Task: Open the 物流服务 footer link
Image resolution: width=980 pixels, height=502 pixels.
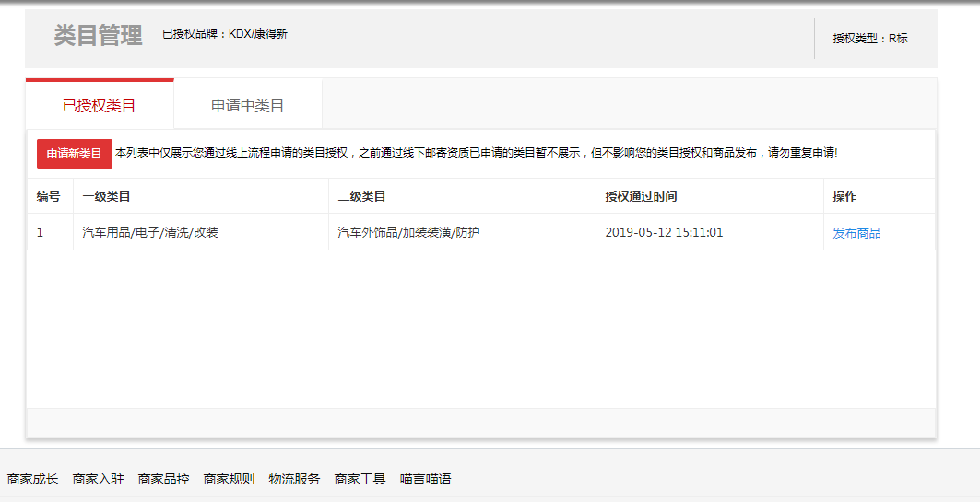Action: 294,479
